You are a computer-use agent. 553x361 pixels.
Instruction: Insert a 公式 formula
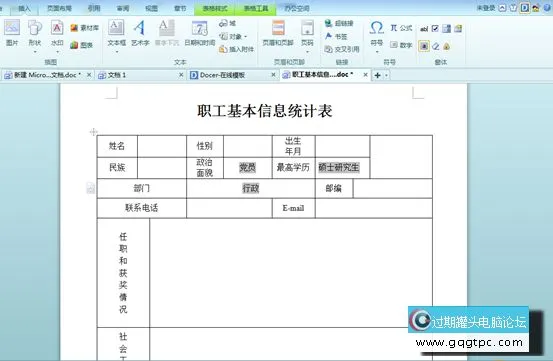click(401, 28)
